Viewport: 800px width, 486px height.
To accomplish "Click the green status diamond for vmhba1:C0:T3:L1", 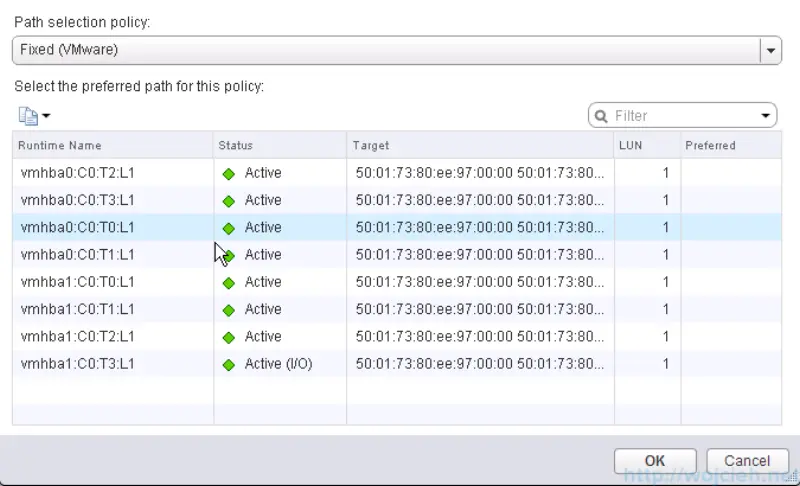I will click(x=228, y=365).
